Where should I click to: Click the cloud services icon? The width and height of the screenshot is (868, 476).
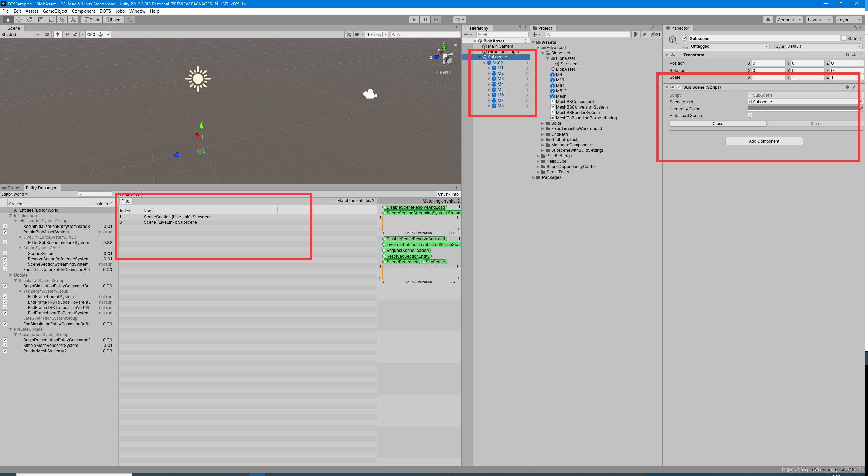pos(768,20)
